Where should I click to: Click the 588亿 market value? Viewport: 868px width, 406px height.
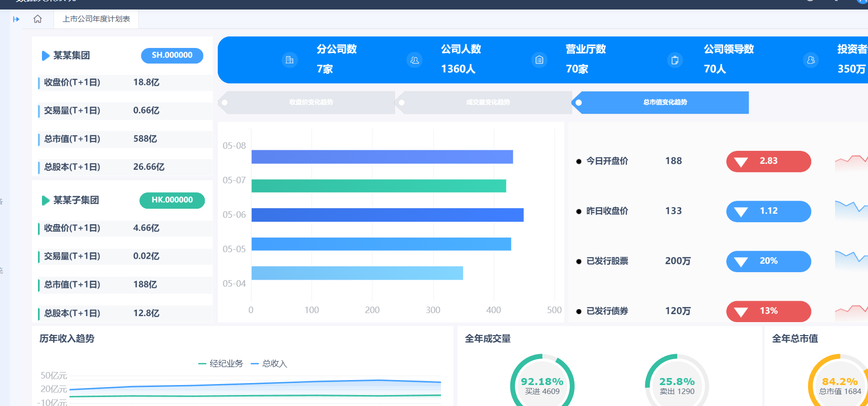tap(145, 139)
